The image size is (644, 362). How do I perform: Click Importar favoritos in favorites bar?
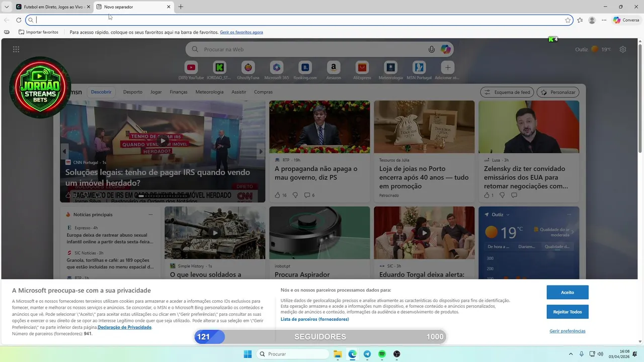(38, 32)
